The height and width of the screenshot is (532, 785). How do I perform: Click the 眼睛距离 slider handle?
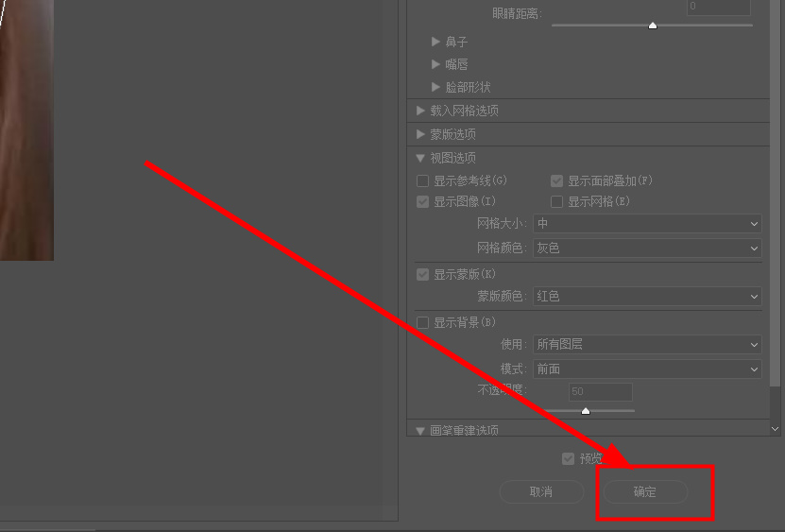pos(653,26)
